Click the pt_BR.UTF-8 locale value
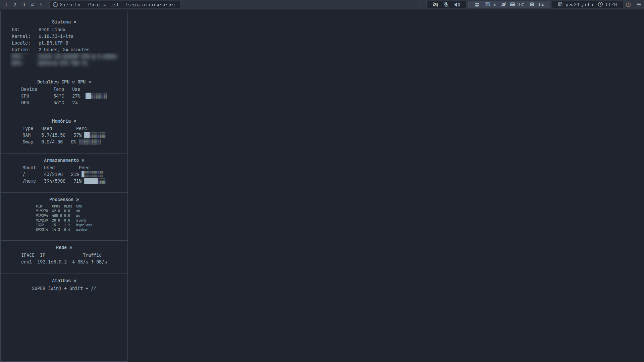The image size is (644, 362). 53,43
